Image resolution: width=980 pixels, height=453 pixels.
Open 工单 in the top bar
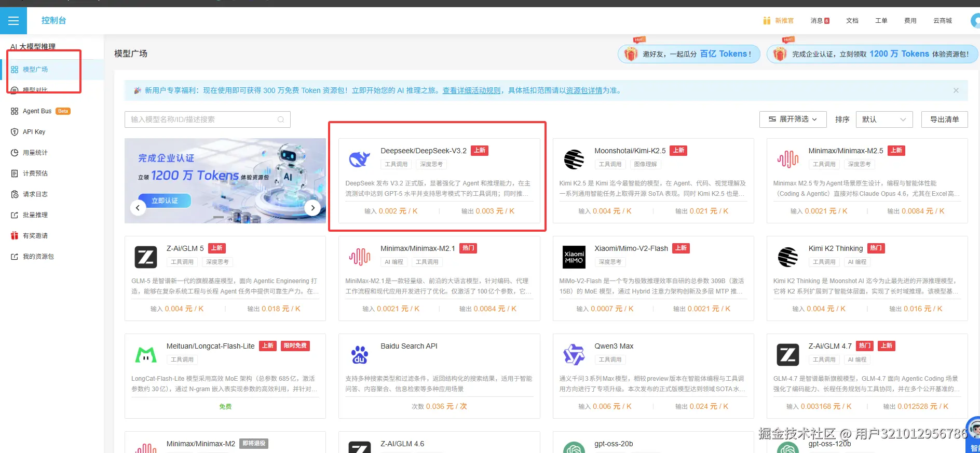tap(881, 21)
